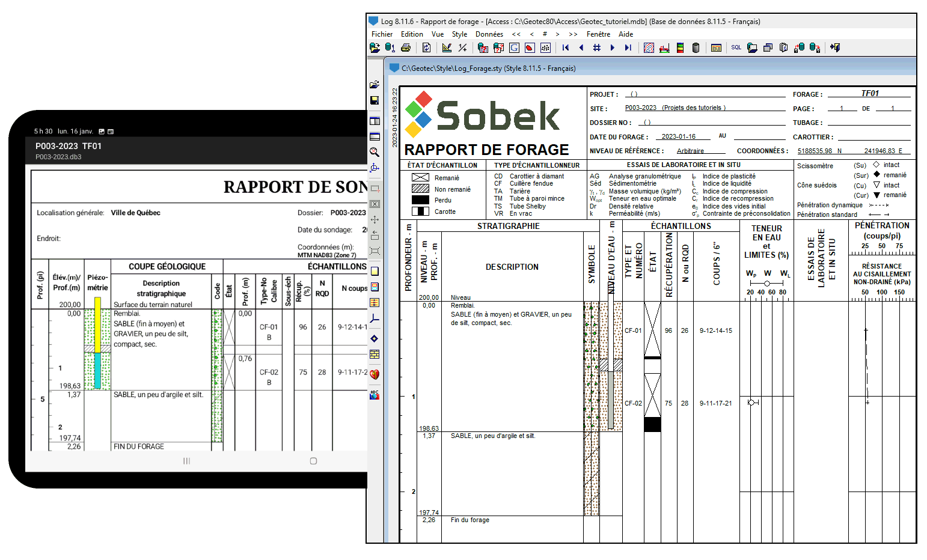The height and width of the screenshot is (560, 927).
Task: Click the tablet's home navigation button
Action: click(x=313, y=461)
